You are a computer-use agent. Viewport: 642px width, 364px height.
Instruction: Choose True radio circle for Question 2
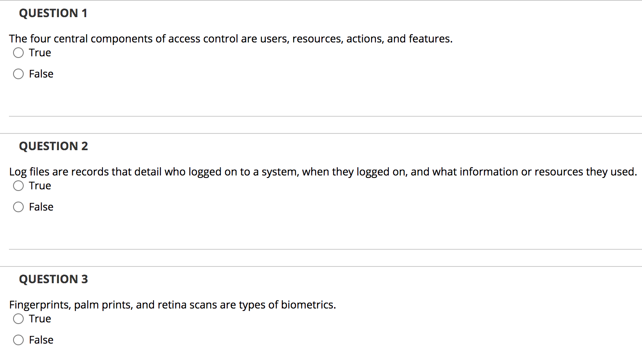pyautogui.click(x=18, y=186)
